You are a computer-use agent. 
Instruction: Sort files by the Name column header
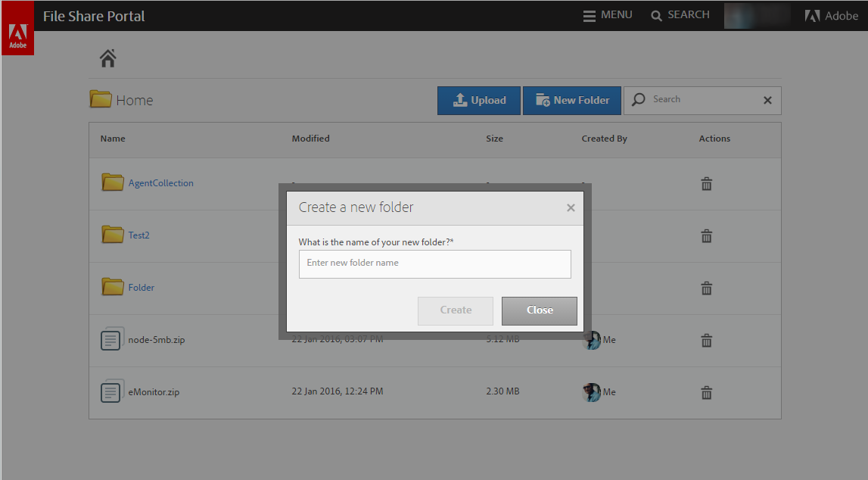coord(112,139)
